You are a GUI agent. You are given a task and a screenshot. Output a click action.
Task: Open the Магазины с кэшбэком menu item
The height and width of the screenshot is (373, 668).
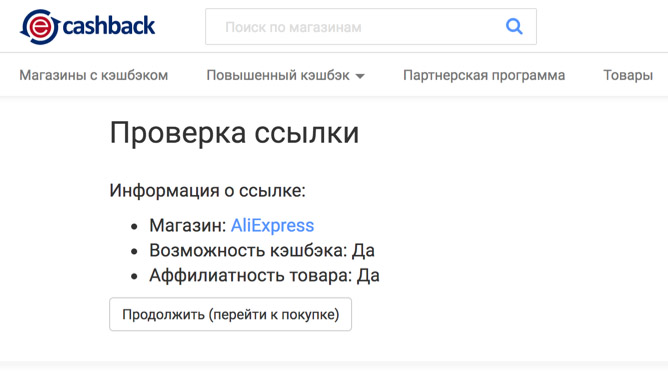coord(94,75)
